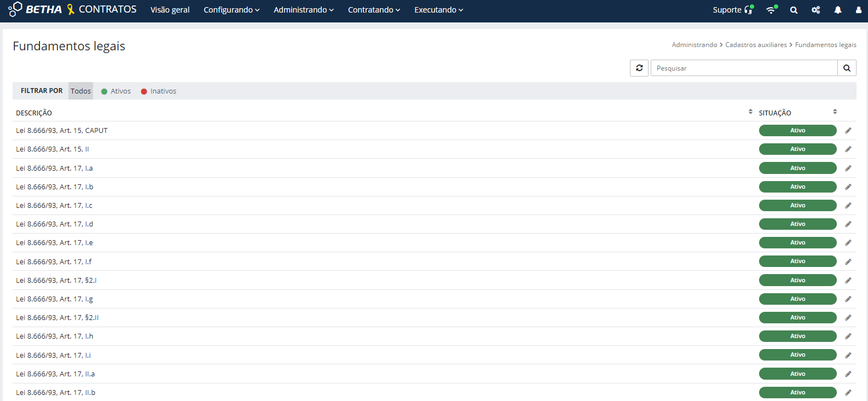The height and width of the screenshot is (401, 868).
Task: Open Visão geral menu item
Action: (x=170, y=10)
